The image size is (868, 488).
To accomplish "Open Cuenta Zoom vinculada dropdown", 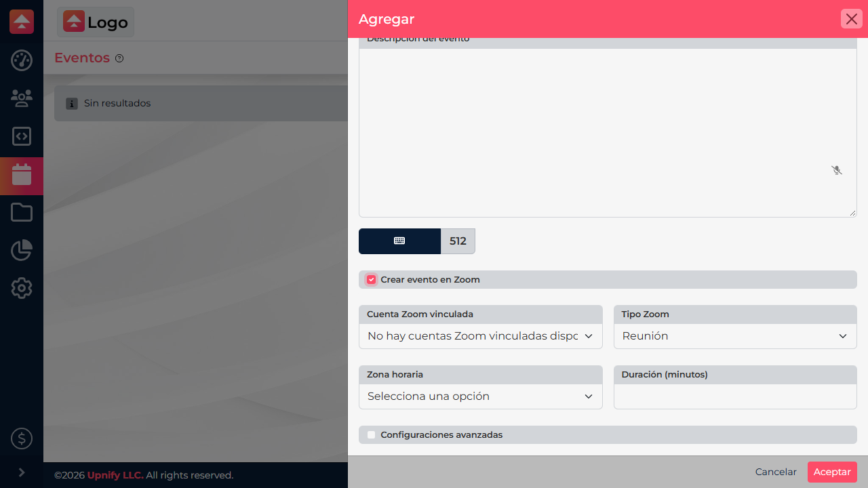I will click(481, 336).
